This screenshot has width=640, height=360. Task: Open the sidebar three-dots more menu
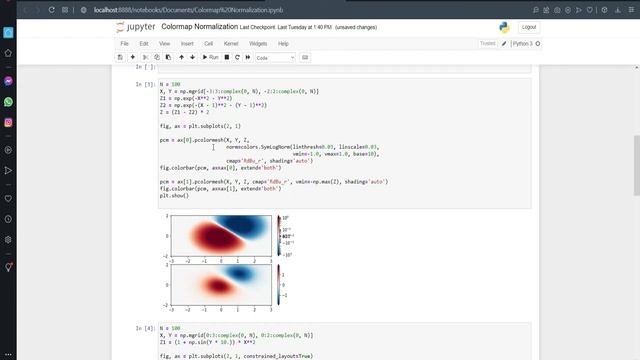tap(8, 354)
